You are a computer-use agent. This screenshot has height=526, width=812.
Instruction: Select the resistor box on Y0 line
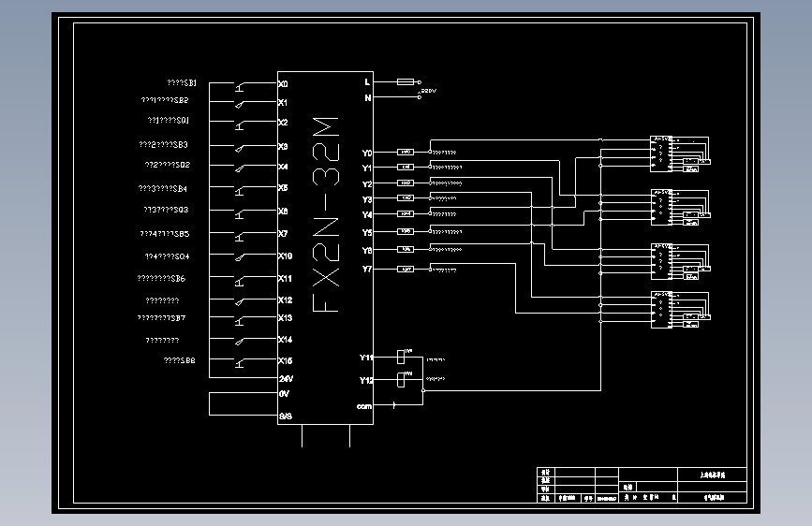tap(406, 152)
